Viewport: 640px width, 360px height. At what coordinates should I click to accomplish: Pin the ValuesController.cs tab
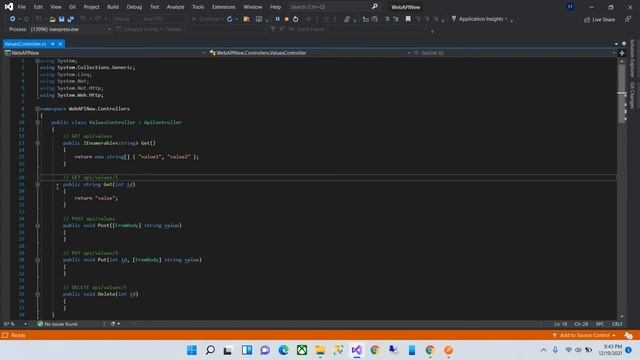(x=53, y=44)
